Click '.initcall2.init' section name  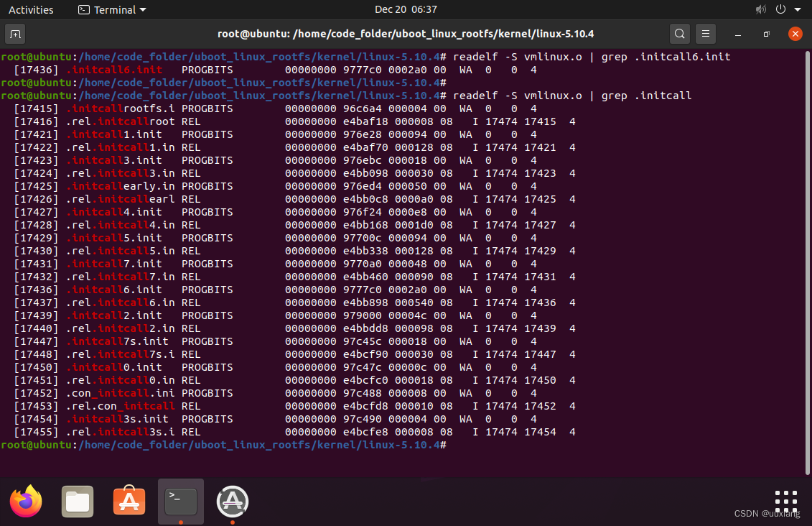(x=114, y=316)
